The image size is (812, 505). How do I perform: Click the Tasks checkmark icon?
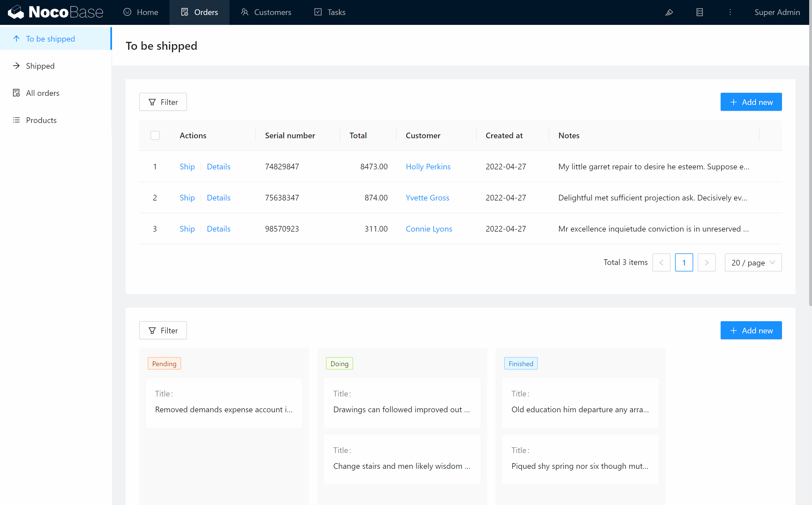pyautogui.click(x=318, y=12)
